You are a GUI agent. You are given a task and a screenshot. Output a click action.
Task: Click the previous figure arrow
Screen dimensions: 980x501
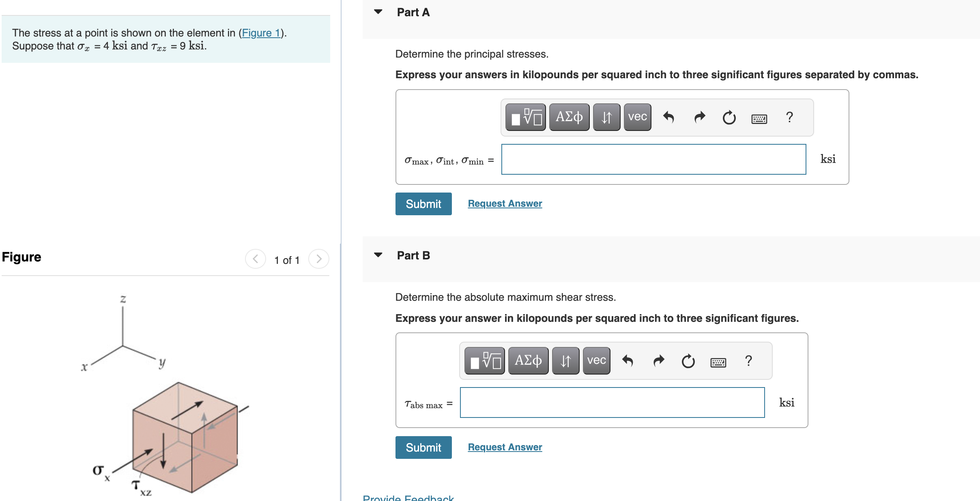pos(255,259)
